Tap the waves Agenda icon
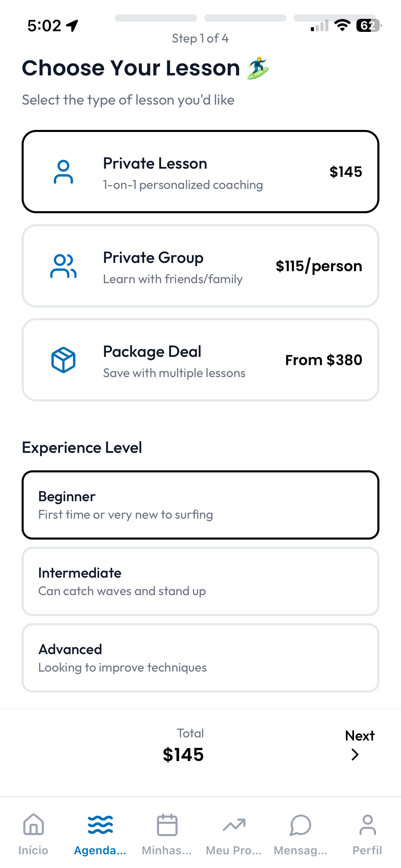The height and width of the screenshot is (868, 401). (x=100, y=825)
